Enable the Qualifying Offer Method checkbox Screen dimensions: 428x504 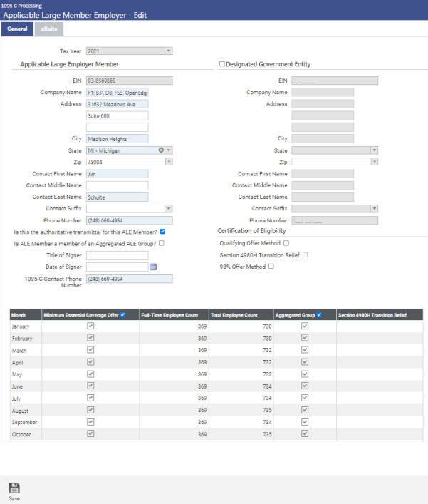(285, 243)
